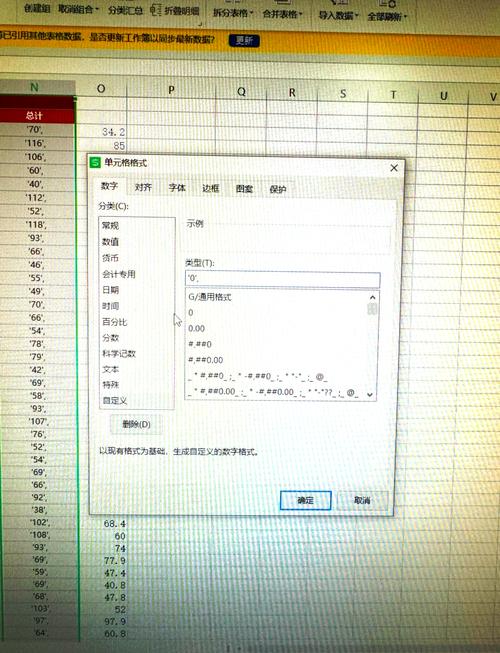
Task: Click cell containing 97.9
Action: tap(104, 621)
